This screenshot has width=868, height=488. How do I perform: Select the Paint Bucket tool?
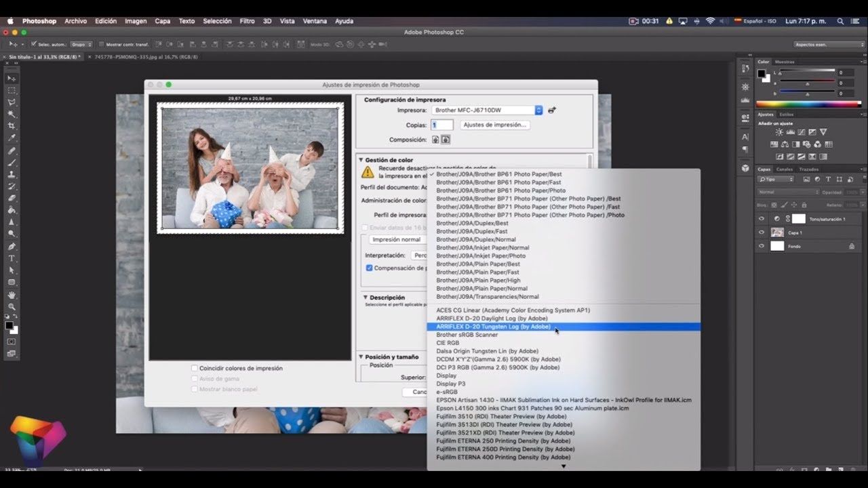(x=12, y=210)
